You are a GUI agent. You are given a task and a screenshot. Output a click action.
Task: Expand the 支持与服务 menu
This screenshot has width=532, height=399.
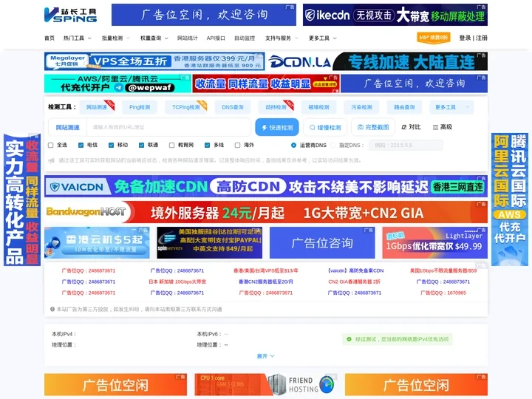pyautogui.click(x=282, y=38)
